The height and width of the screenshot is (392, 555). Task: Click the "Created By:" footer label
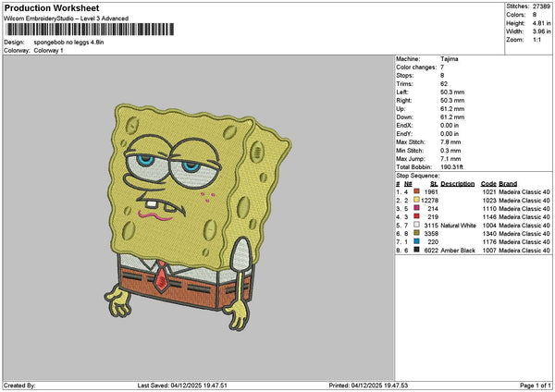(x=19, y=386)
